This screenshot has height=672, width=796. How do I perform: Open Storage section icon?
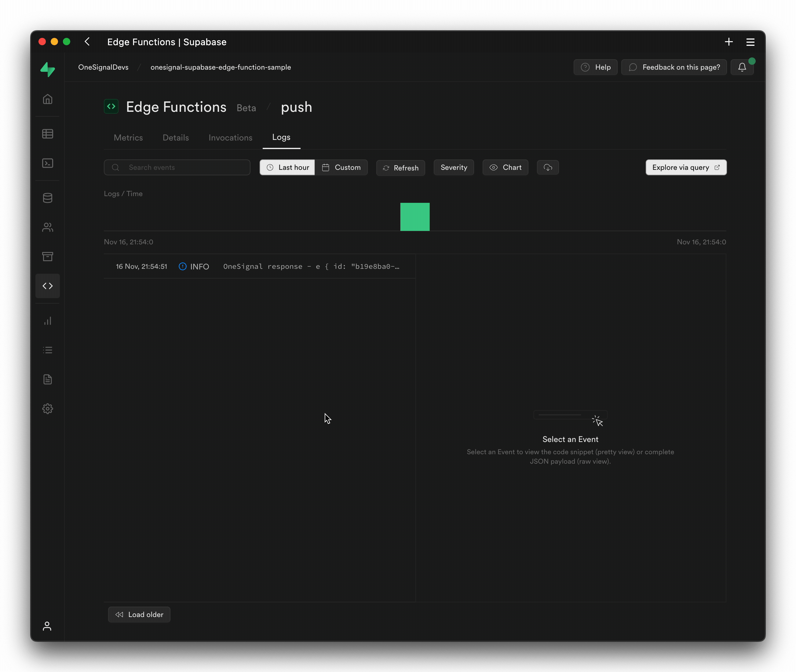coord(48,256)
